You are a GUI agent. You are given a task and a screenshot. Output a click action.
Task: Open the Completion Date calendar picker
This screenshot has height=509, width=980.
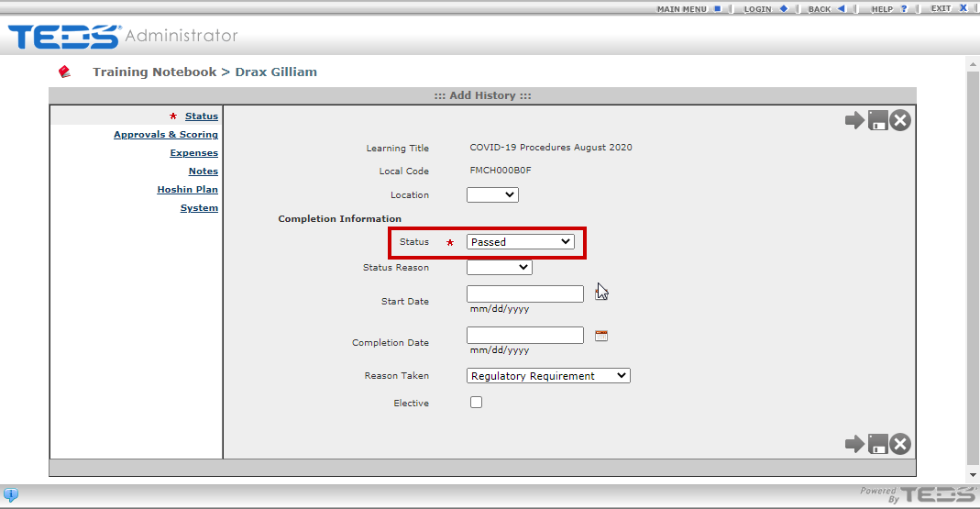coord(601,336)
